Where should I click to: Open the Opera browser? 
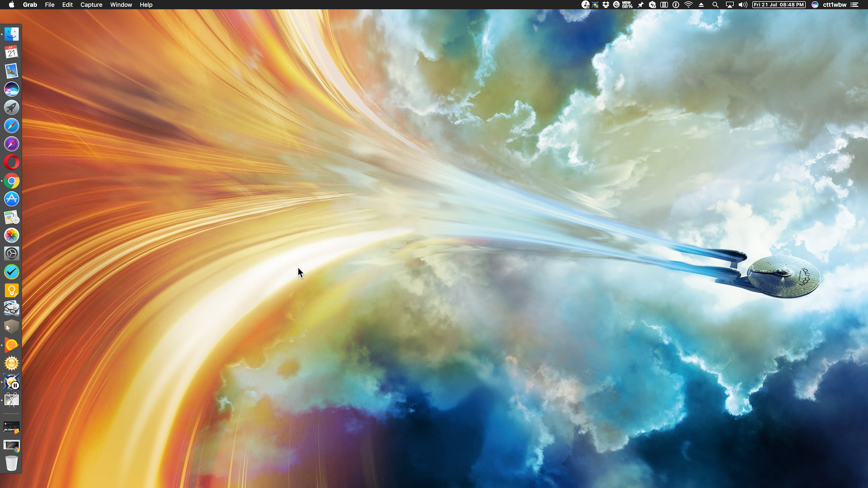(11, 162)
